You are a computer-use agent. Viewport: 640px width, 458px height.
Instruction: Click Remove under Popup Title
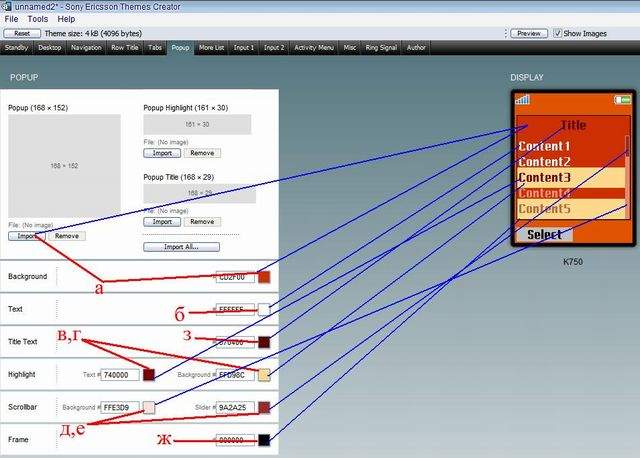202,221
